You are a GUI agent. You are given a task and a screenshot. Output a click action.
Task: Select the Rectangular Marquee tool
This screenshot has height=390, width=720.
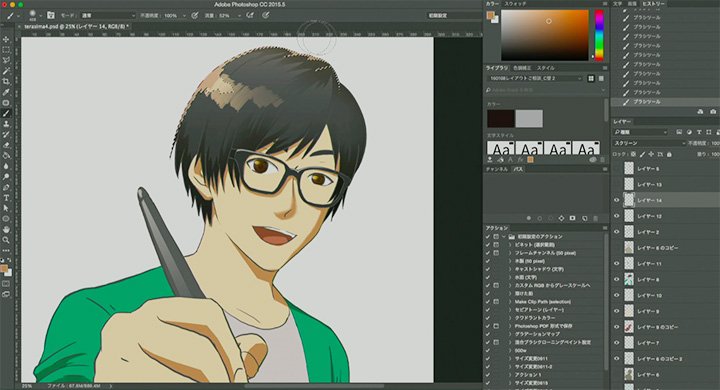point(6,50)
